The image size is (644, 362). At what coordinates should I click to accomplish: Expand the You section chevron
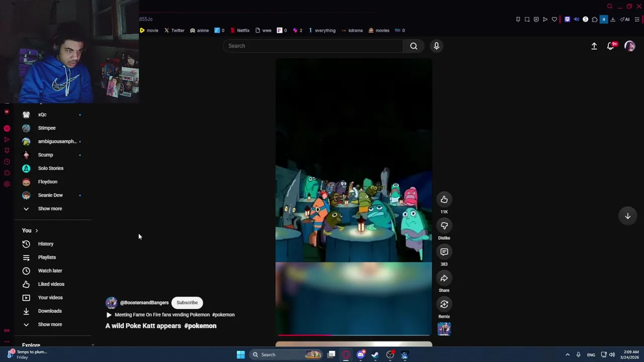coord(36,231)
